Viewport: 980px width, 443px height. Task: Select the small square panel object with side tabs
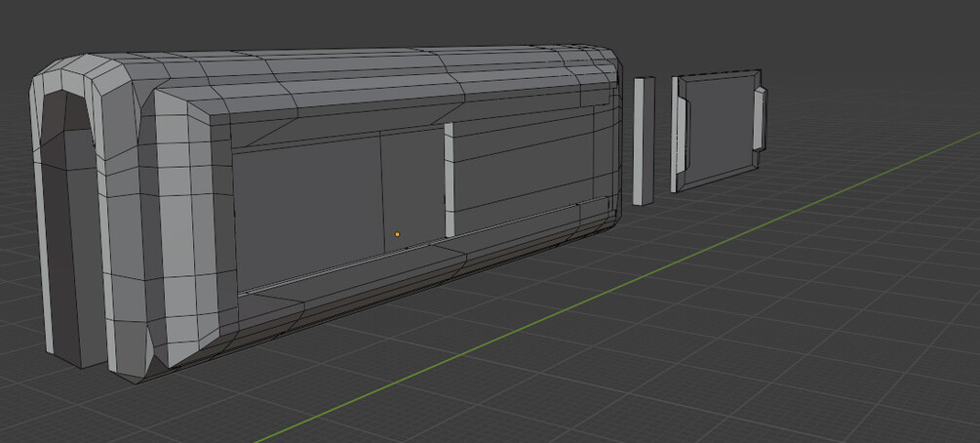click(719, 130)
